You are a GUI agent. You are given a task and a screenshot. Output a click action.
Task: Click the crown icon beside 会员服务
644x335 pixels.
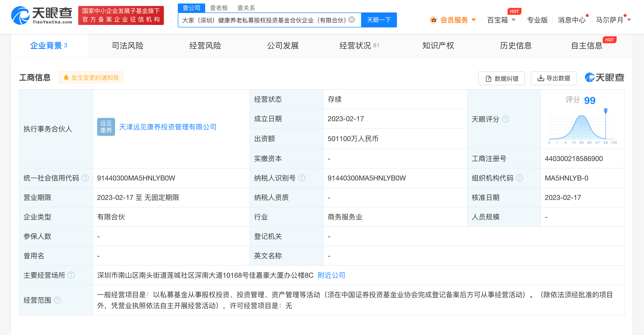[x=434, y=20]
